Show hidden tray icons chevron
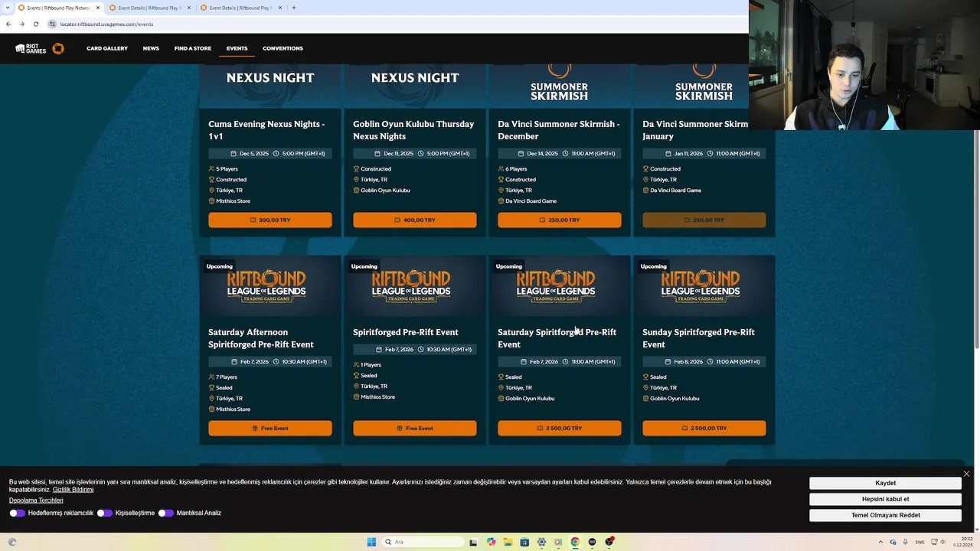 click(881, 542)
